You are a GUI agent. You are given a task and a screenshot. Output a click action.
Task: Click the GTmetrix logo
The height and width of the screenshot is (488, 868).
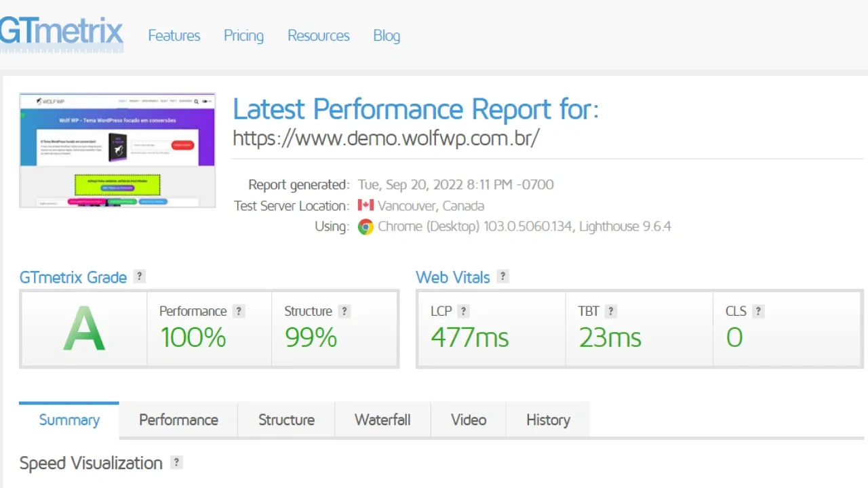pos(61,34)
